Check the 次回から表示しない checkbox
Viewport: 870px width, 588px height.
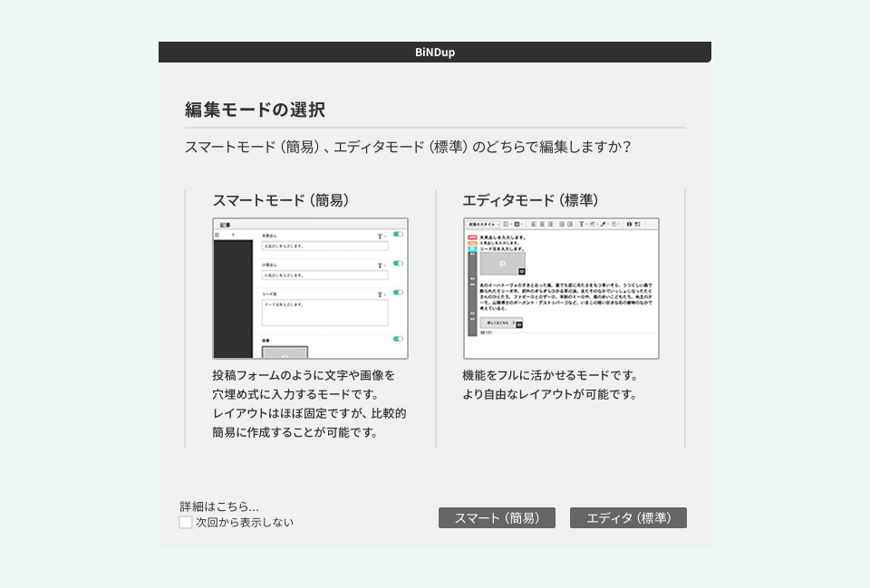pyautogui.click(x=186, y=522)
